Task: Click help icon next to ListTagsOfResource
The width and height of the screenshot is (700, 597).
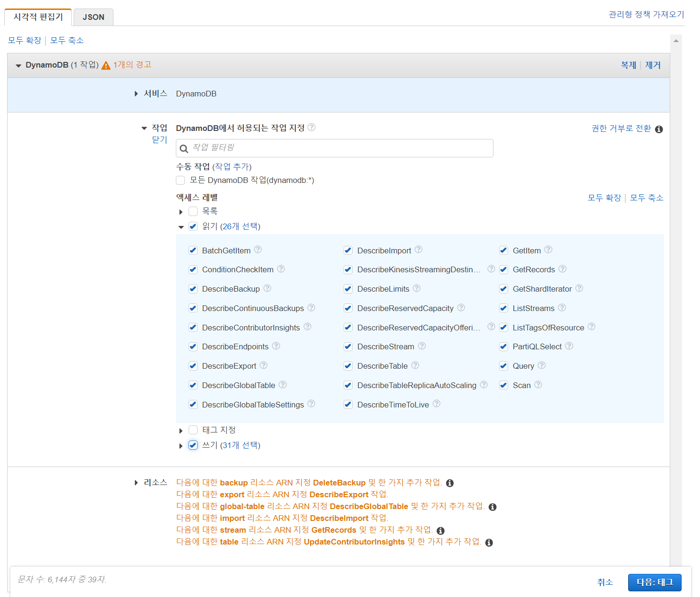Action: [591, 327]
